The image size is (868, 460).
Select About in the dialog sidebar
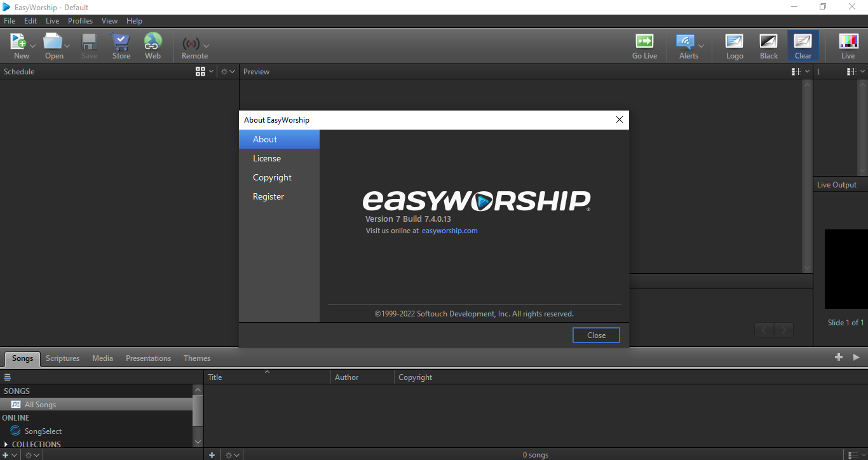pos(279,139)
